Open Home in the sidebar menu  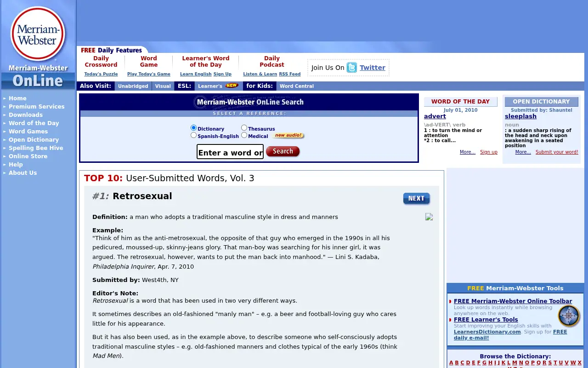(17, 98)
